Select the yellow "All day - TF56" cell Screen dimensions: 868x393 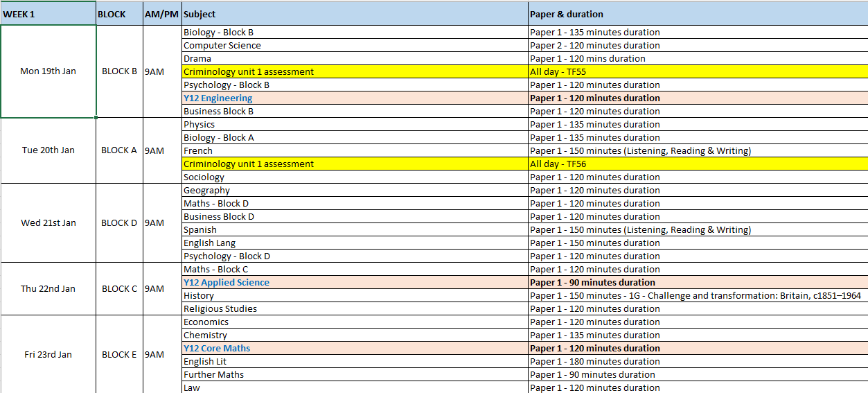coord(697,164)
